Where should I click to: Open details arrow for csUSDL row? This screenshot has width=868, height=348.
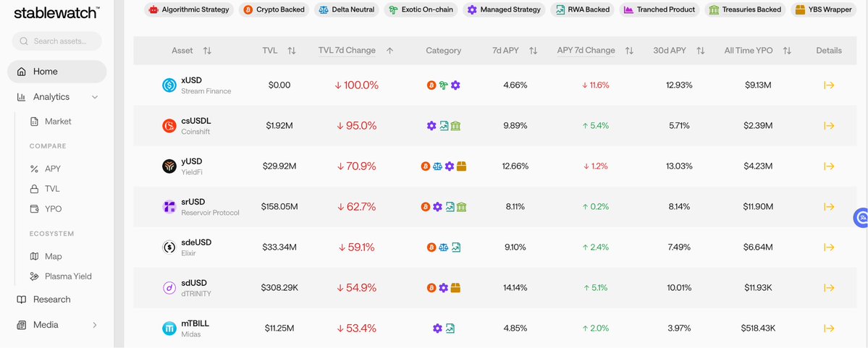point(829,126)
